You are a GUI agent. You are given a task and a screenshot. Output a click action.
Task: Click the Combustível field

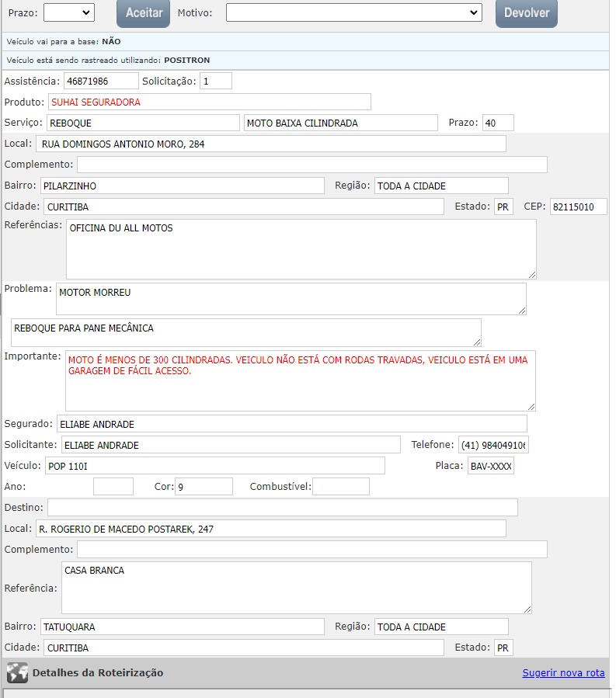tap(340, 487)
